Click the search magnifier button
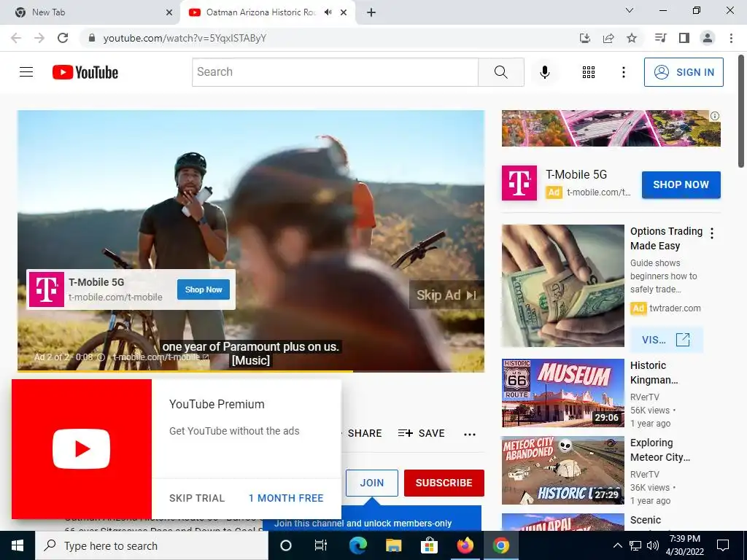Image resolution: width=747 pixels, height=560 pixels. (500, 72)
